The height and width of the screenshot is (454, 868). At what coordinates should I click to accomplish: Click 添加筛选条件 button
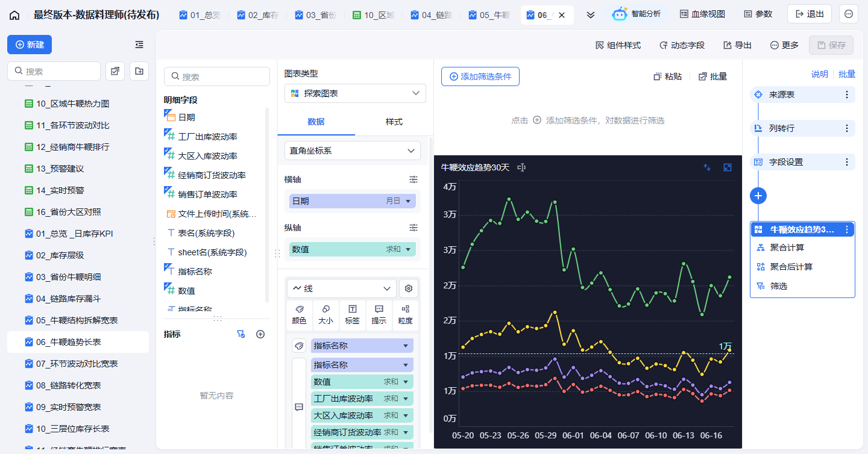tap(480, 76)
